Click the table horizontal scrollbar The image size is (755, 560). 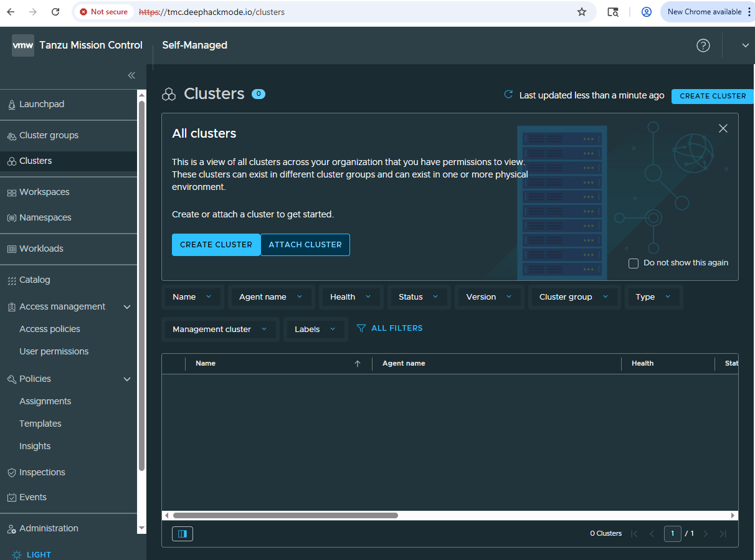[285, 515]
